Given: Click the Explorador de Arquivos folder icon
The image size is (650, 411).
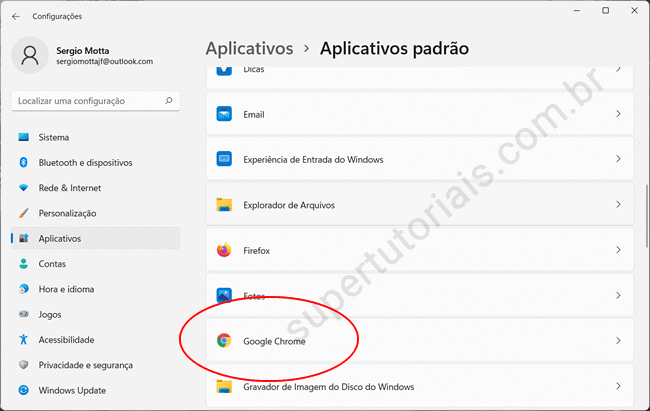Looking at the screenshot, I should 224,205.
